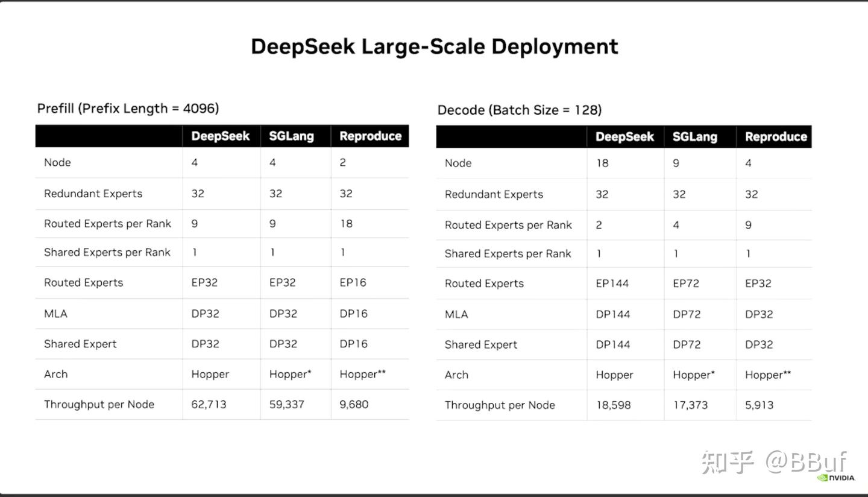Select the Decode (Batch Size = 128) heading
Viewport: 868px width, 497px height.
point(520,110)
